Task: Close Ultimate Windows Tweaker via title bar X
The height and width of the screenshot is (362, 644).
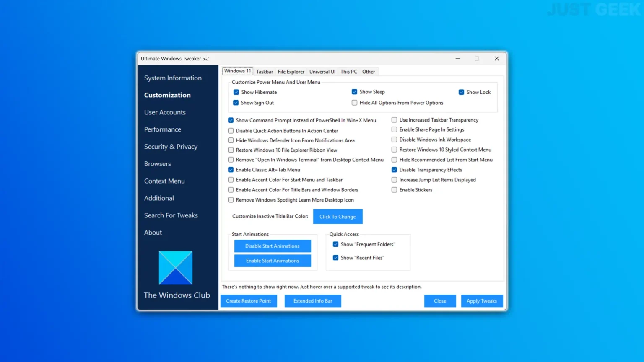Action: pos(497,59)
